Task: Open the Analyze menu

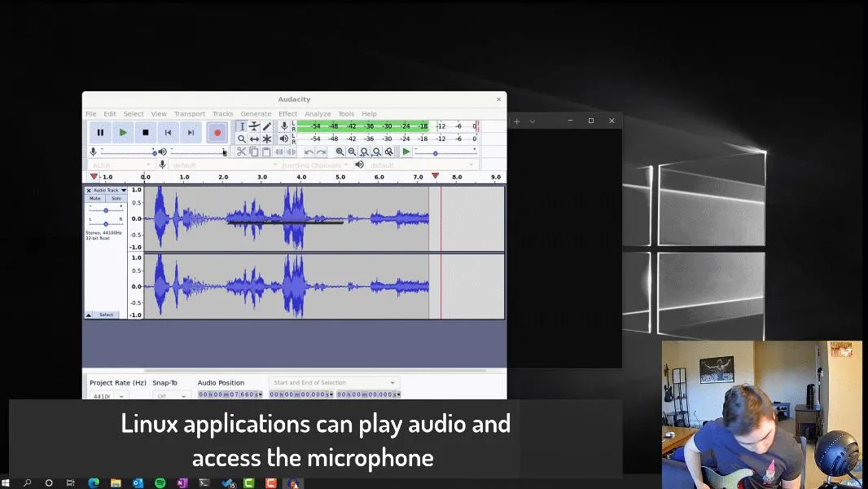Action: [318, 113]
